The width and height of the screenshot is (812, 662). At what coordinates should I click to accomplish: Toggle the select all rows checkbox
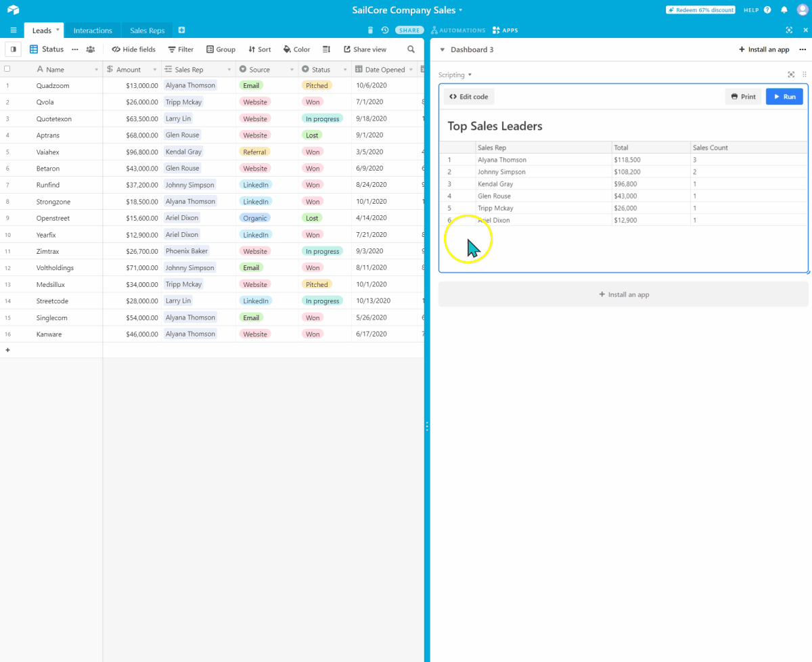[7, 69]
